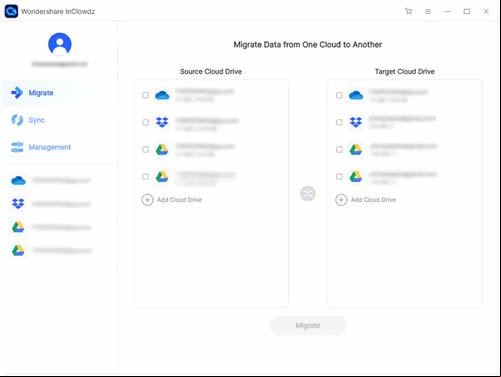Click Add Cloud Drive text under Source

pos(179,200)
